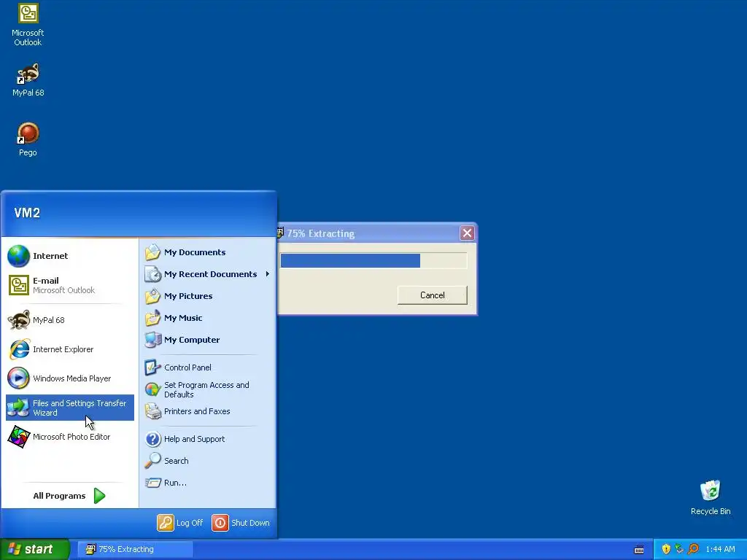Open Windows Media Player from the Start menu
Screen dimensions: 747x560
click(70, 378)
